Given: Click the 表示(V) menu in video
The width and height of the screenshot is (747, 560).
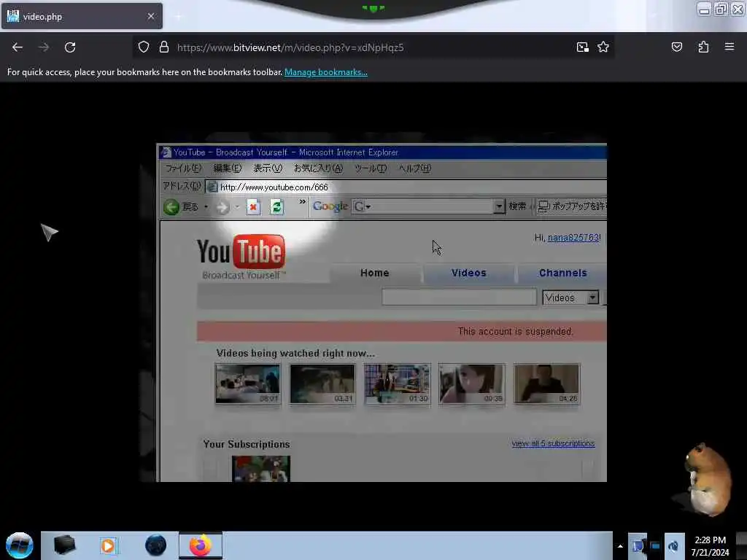Looking at the screenshot, I should tap(267, 168).
